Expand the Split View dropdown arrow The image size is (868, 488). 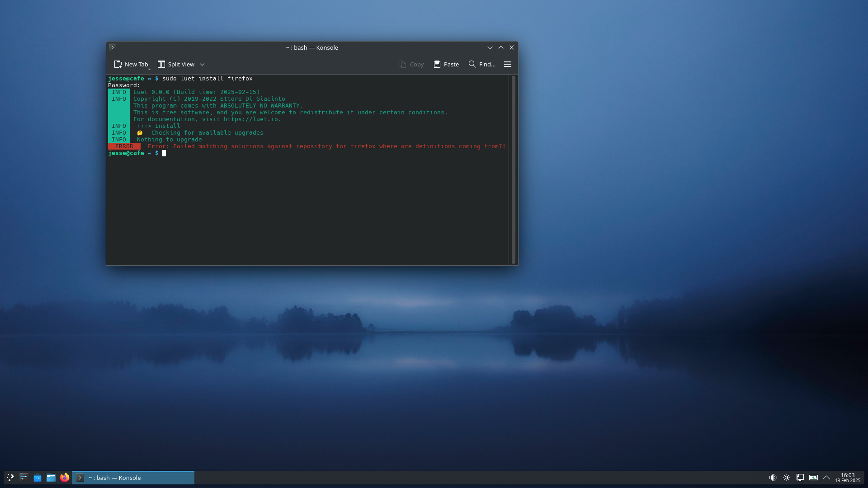tap(202, 64)
